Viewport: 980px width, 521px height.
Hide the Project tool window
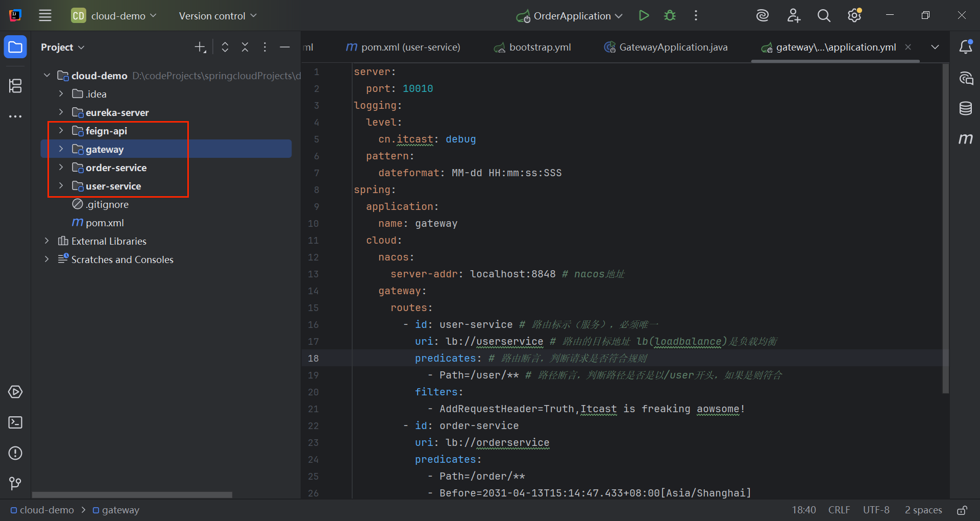tap(285, 48)
